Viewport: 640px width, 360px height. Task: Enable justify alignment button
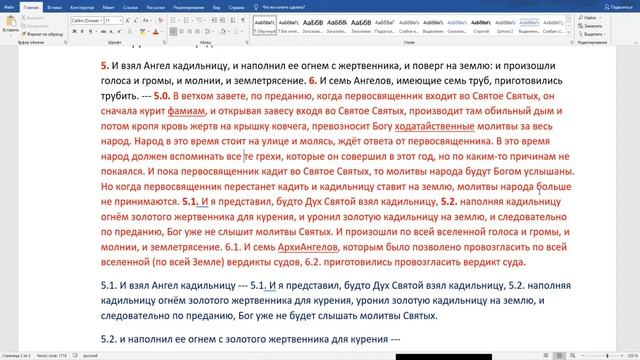click(198, 31)
